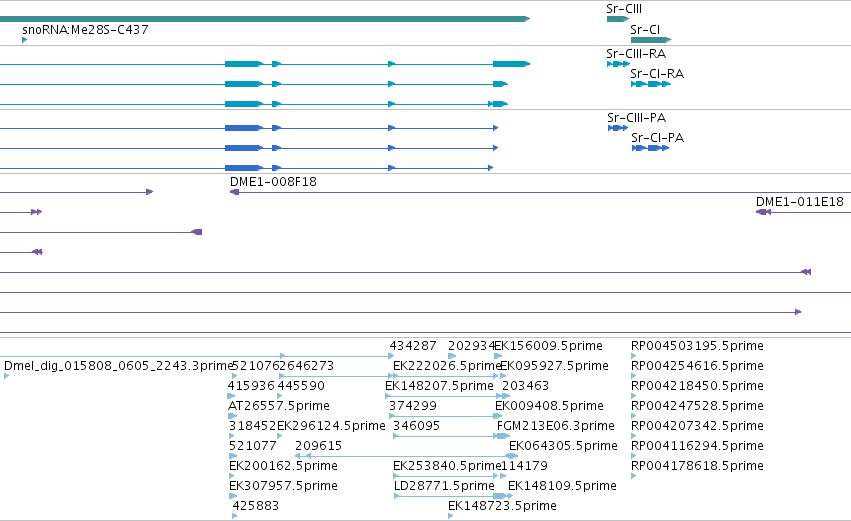Select the RP004207342.5prime EST label
This screenshot has height=521, width=851.
697,426
